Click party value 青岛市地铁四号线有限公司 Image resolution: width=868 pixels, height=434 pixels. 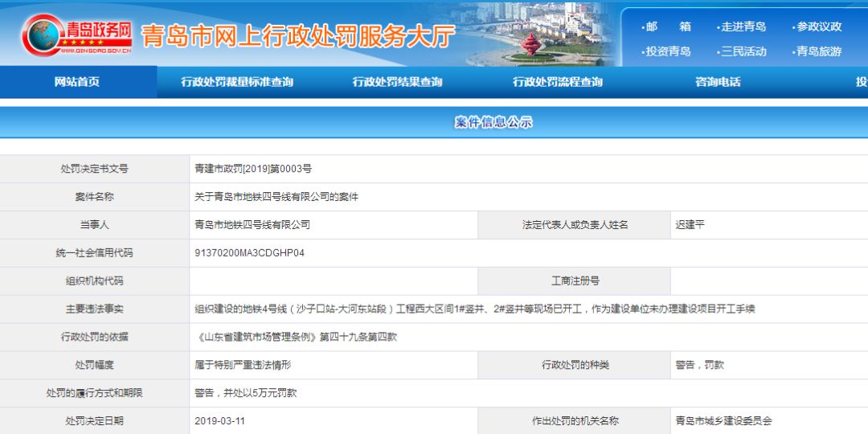(252, 225)
